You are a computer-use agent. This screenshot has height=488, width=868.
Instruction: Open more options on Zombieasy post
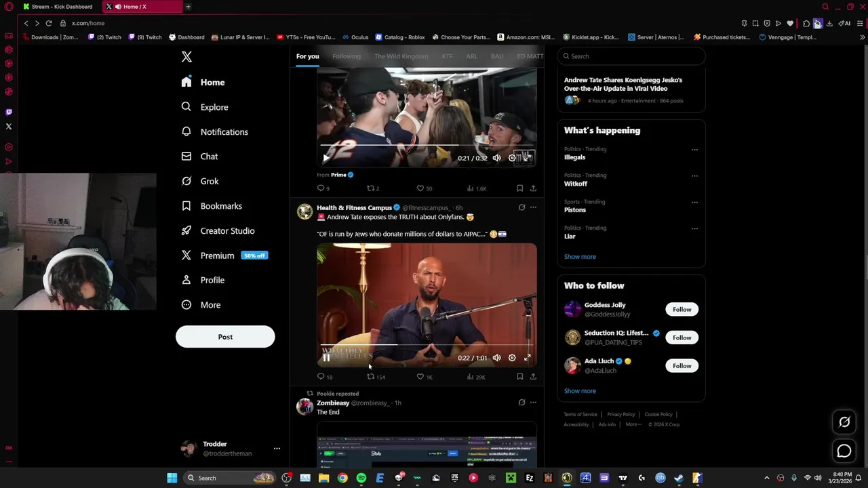[533, 403]
